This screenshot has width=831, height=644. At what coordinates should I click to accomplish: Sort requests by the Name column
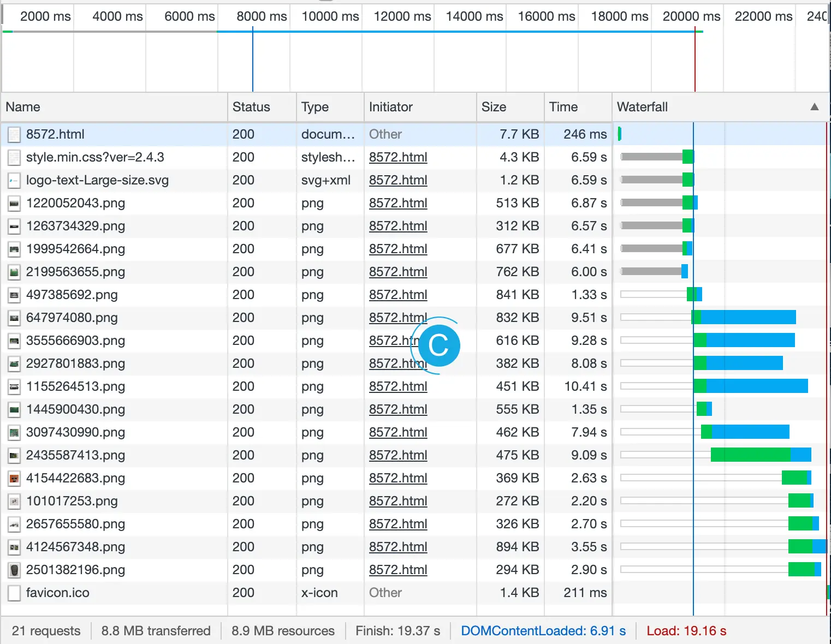pyautogui.click(x=114, y=107)
